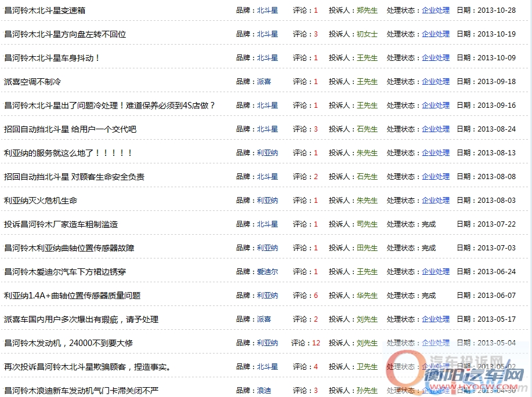The width and height of the screenshot is (532, 397).
Task: Click the date 2013-07-22
Action: 497,224
